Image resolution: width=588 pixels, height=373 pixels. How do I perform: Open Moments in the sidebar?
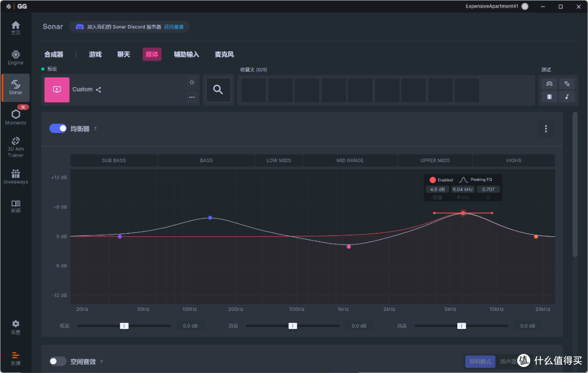[15, 117]
